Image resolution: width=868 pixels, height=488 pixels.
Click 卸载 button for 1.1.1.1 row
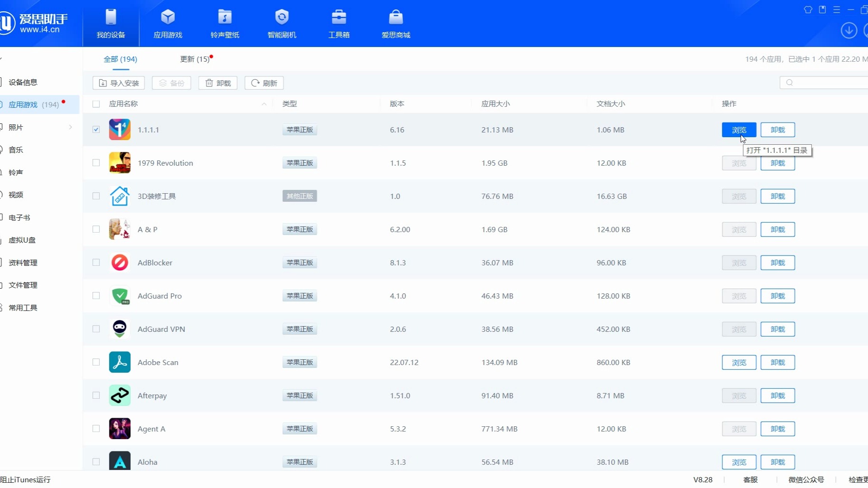pos(778,130)
